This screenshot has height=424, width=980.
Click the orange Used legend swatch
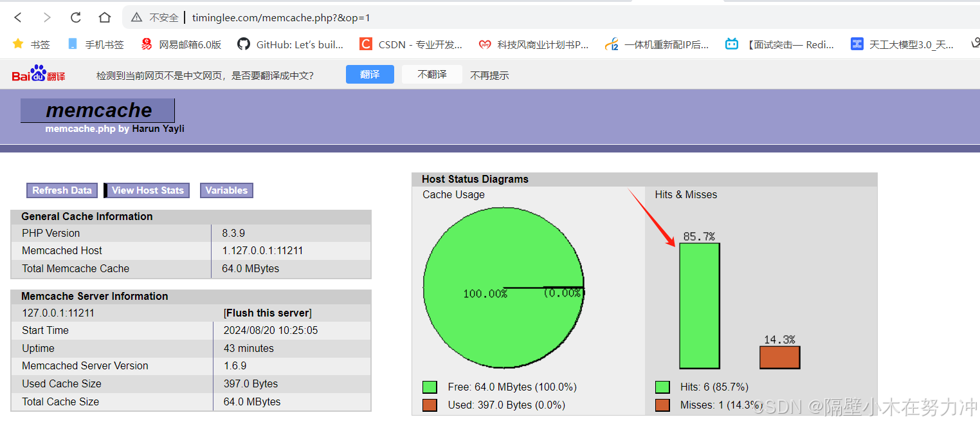[x=430, y=405]
